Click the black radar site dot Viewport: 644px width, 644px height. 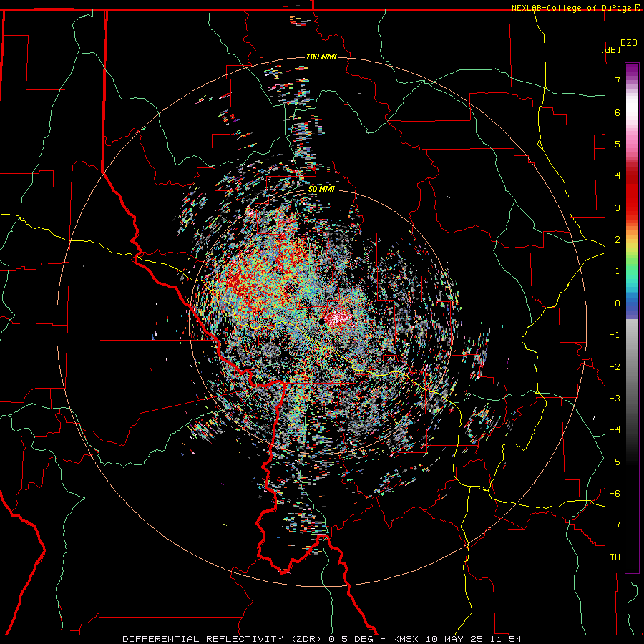coord(321,321)
